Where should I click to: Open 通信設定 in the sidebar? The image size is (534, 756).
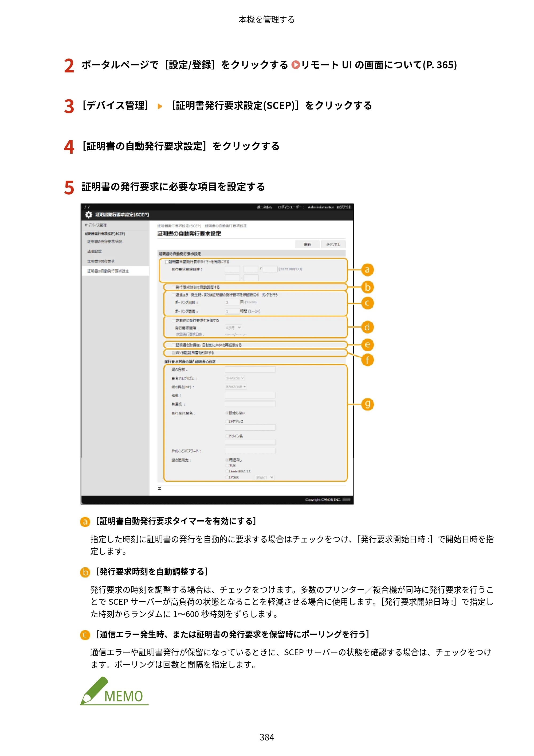point(95,251)
